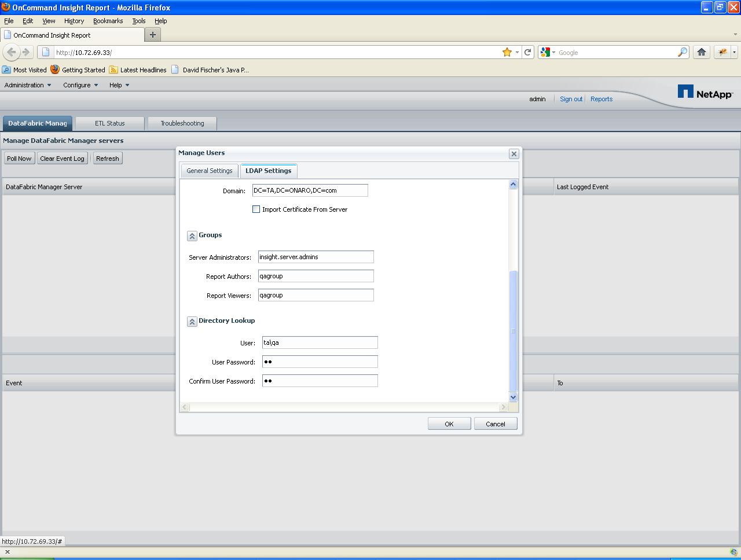This screenshot has height=560, width=741.
Task: Open the ETL Status tab
Action: tap(109, 123)
